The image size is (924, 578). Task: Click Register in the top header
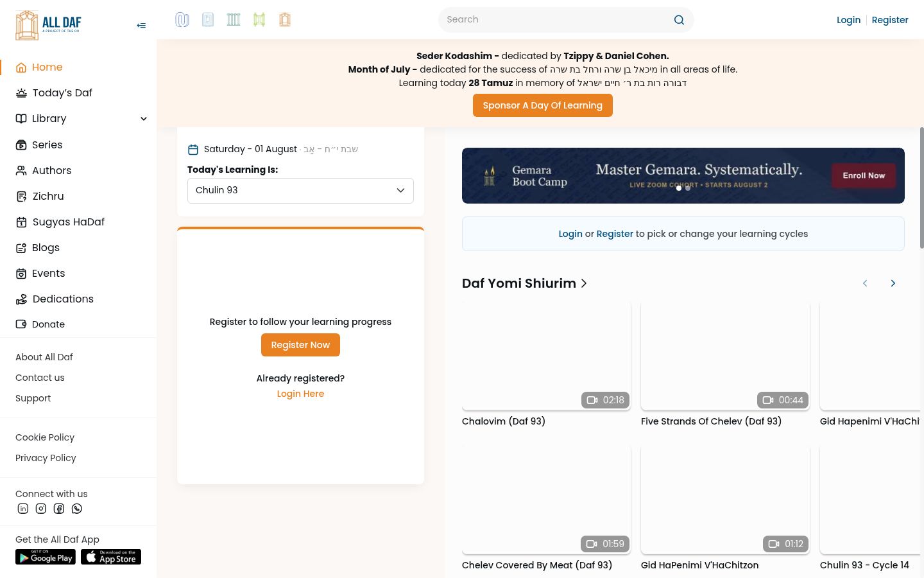[x=890, y=20]
